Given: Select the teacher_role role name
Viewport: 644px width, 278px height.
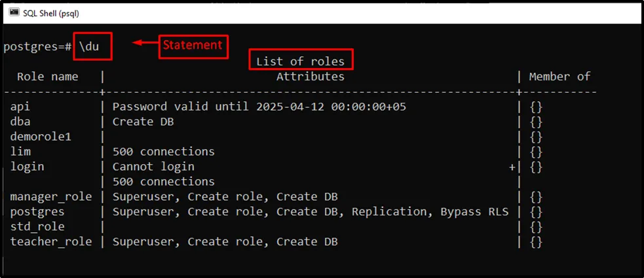Looking at the screenshot, I should [x=51, y=242].
